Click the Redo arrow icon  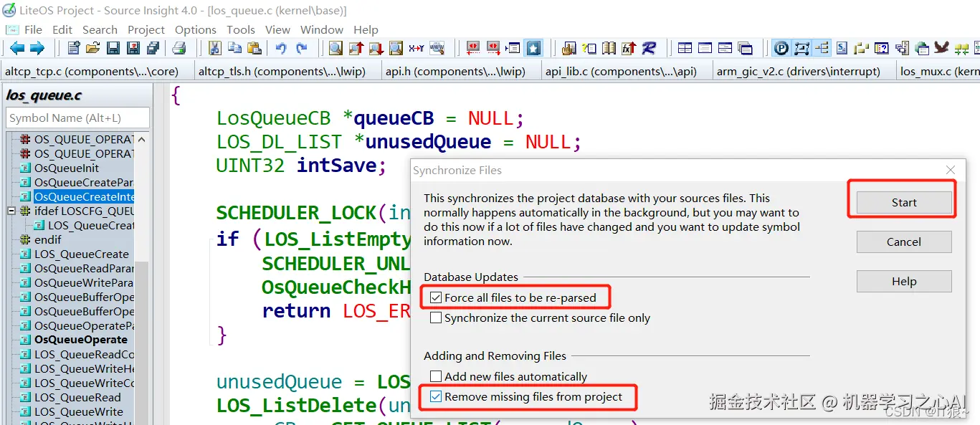pyautogui.click(x=302, y=48)
